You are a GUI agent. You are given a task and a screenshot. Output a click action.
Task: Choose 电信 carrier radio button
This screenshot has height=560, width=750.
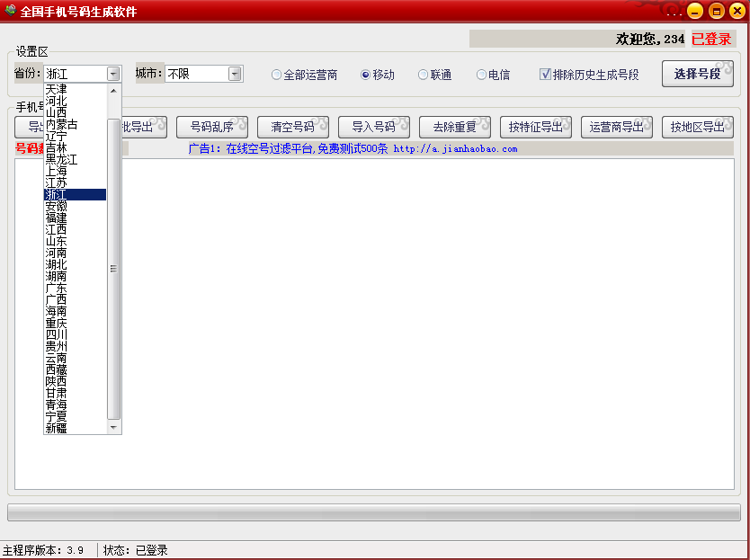coord(493,76)
